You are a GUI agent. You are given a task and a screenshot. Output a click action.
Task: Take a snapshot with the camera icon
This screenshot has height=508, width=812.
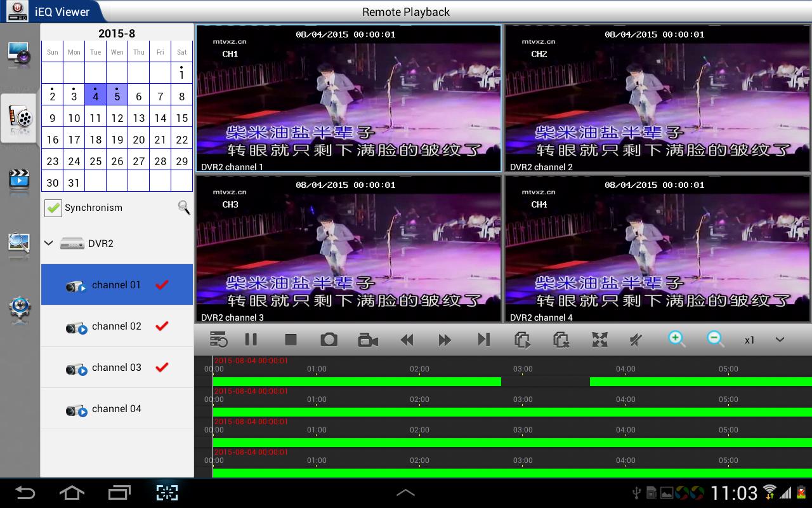(329, 340)
